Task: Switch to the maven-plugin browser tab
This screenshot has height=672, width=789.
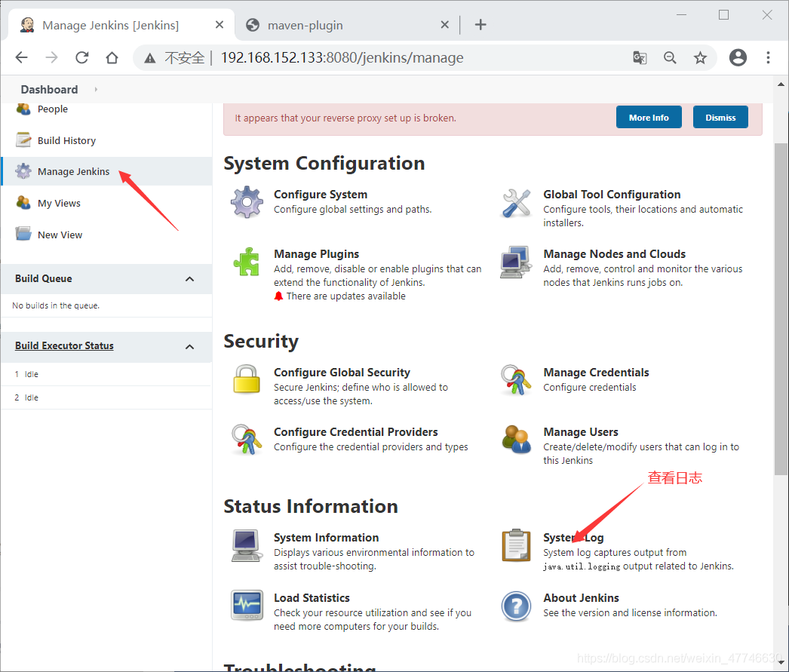Action: pos(347,25)
